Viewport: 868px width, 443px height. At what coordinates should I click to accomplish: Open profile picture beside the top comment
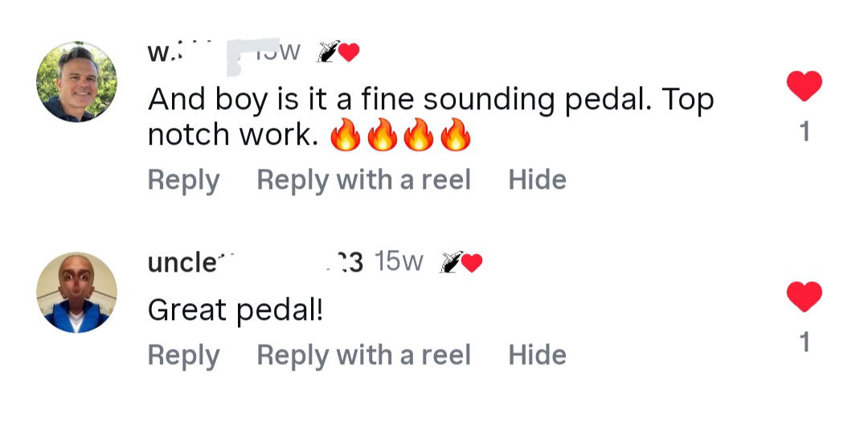point(77,82)
